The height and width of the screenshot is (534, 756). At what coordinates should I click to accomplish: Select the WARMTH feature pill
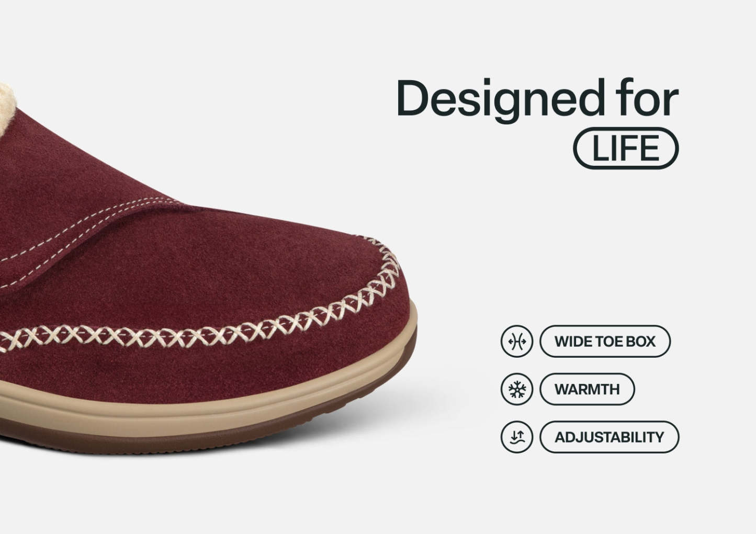tap(587, 389)
